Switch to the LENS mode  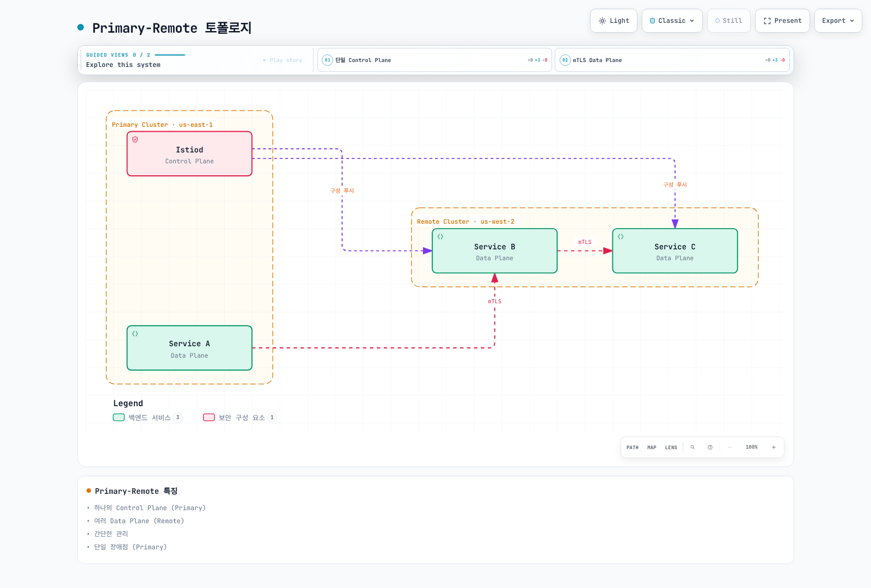coord(671,448)
